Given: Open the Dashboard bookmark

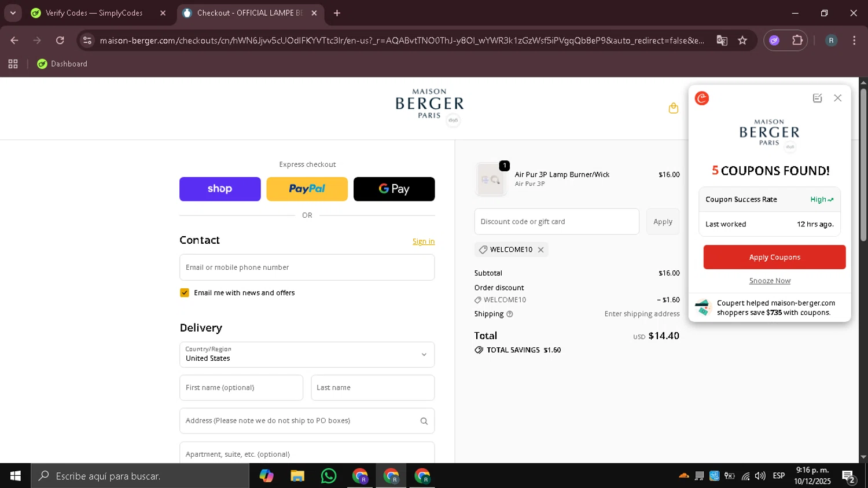Looking at the screenshot, I should [x=62, y=64].
